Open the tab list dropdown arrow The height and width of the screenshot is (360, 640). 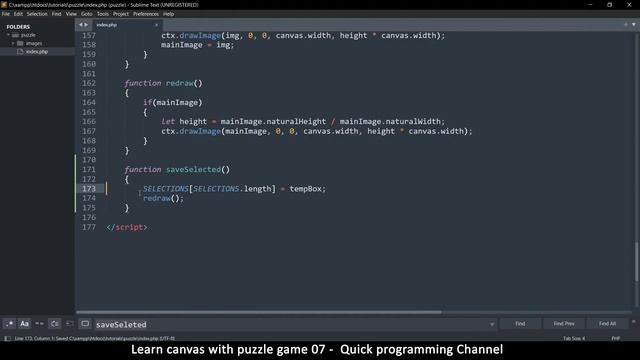click(x=634, y=25)
